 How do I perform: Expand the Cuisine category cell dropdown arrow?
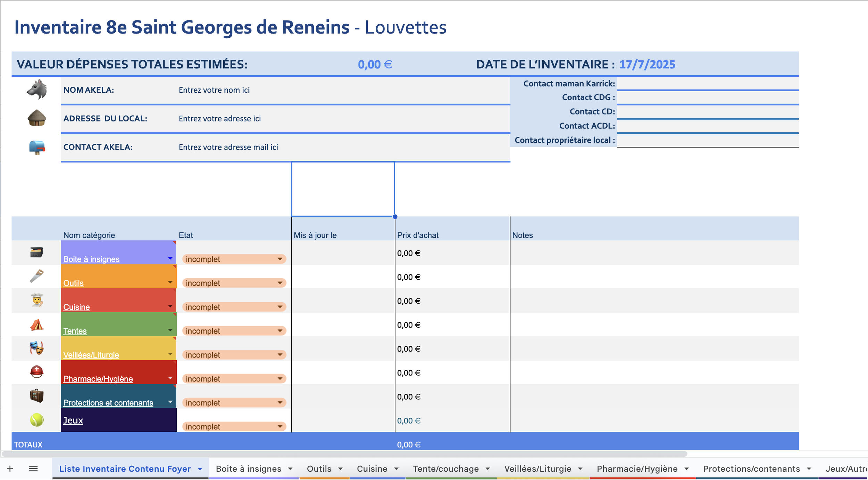point(170,306)
